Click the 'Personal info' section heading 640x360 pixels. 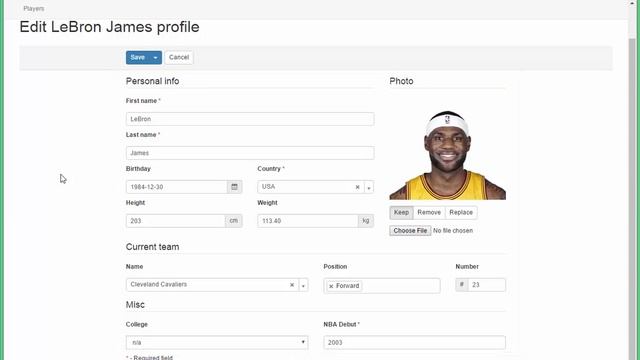pyautogui.click(x=153, y=81)
